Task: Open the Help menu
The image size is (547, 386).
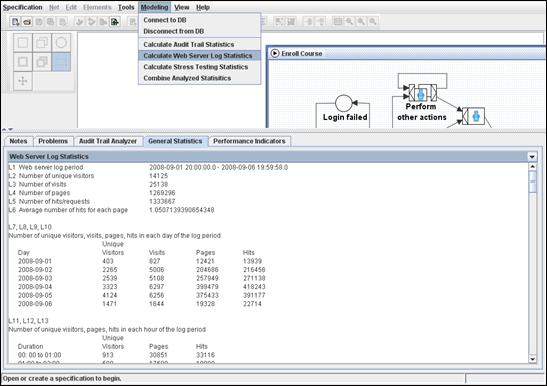Action: 203,7
